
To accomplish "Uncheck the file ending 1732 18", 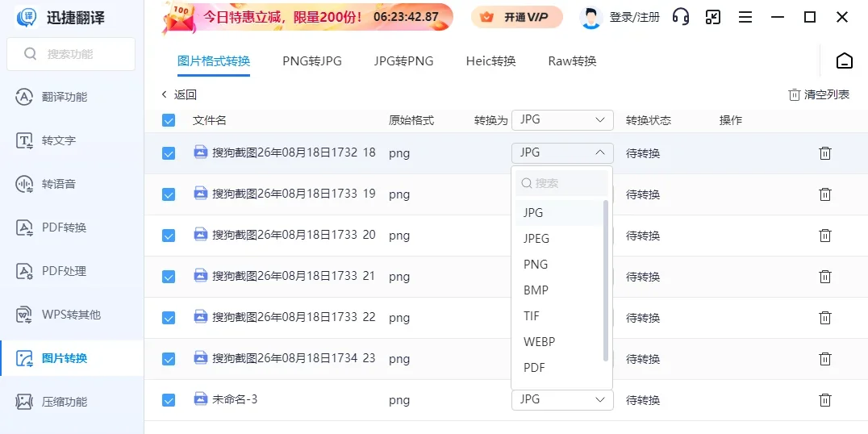I will (169, 153).
